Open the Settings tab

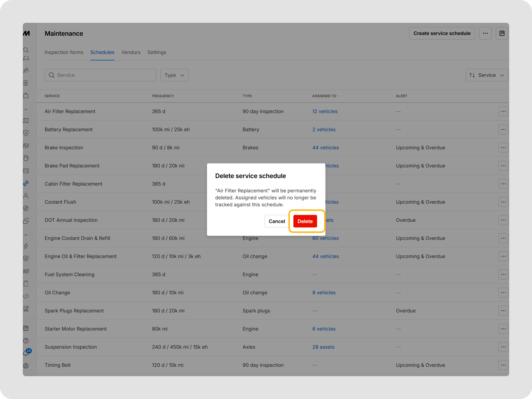[157, 52]
